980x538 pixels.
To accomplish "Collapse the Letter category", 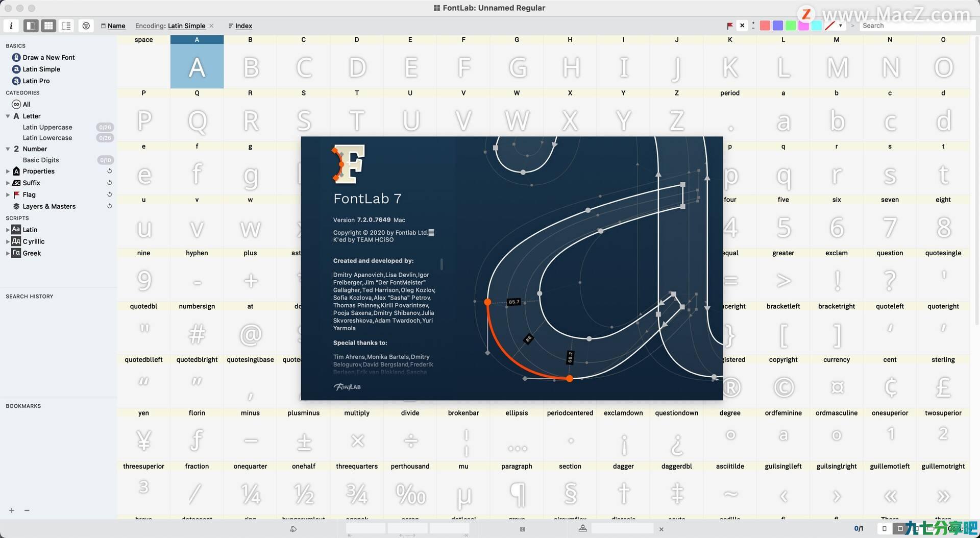I will [x=8, y=116].
